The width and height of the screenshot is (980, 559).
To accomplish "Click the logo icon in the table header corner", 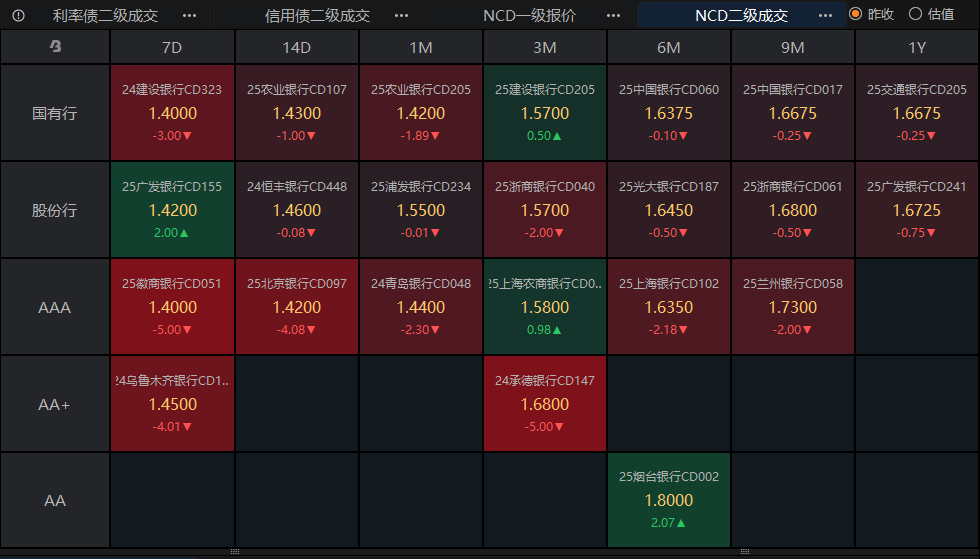I will point(56,46).
